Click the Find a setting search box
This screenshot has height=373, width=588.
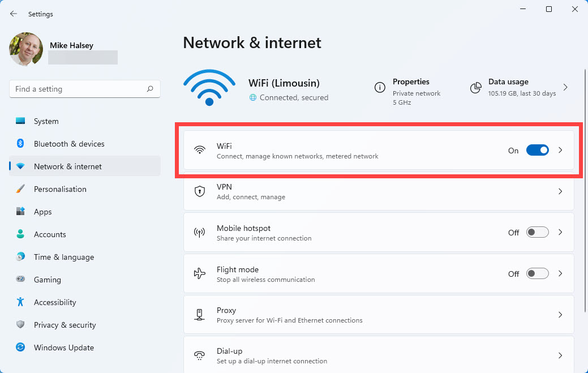pos(79,89)
